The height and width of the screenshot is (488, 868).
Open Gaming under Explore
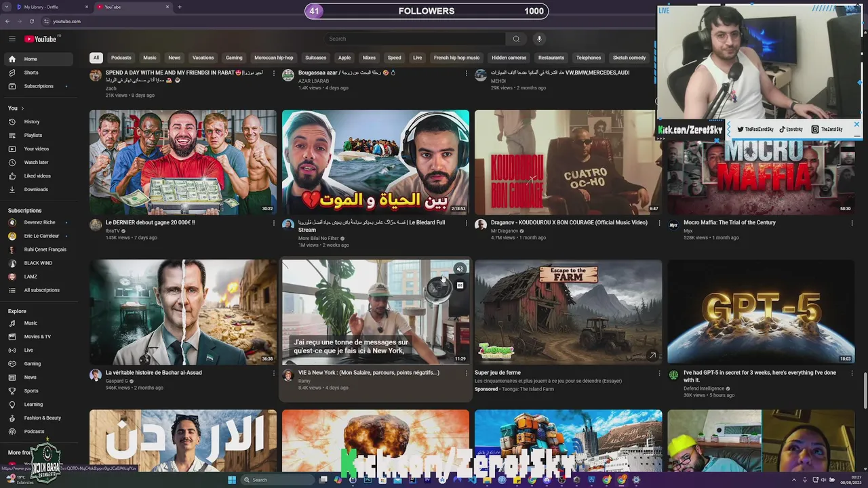(39, 364)
